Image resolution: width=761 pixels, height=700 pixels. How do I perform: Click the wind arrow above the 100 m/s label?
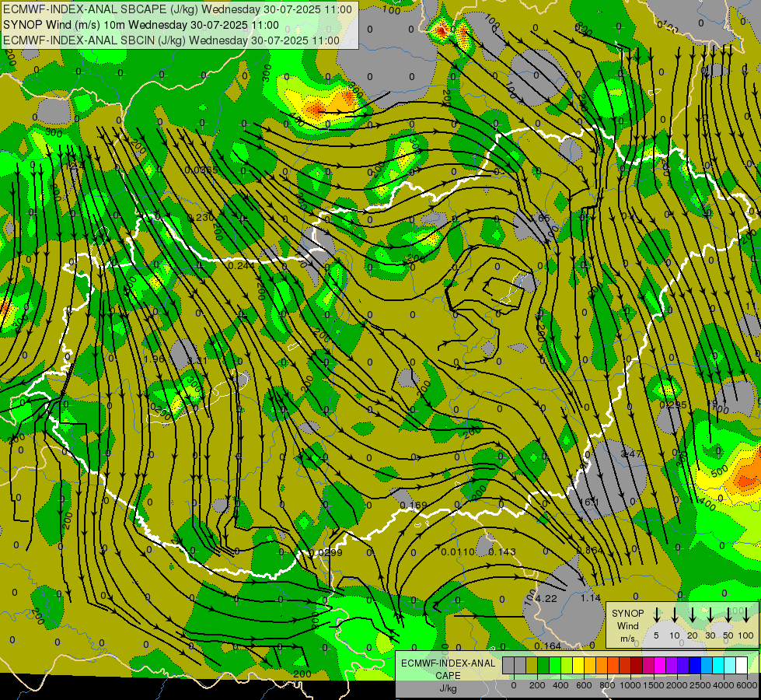(x=746, y=615)
